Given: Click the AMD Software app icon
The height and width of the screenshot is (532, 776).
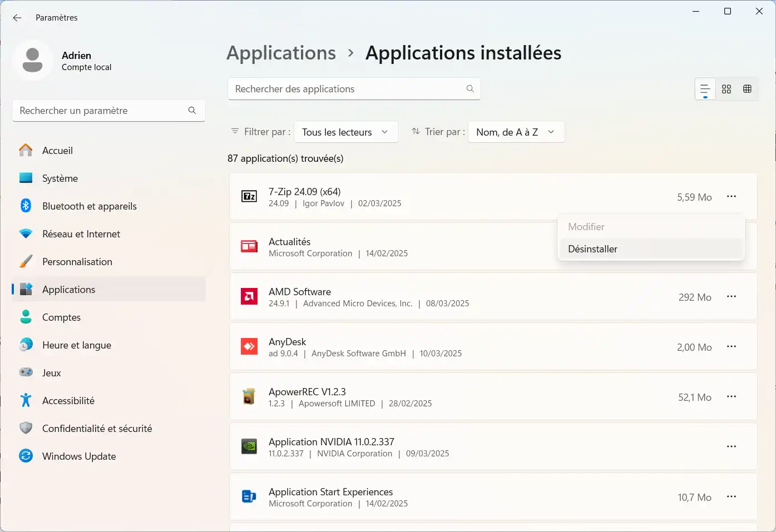Looking at the screenshot, I should (249, 296).
